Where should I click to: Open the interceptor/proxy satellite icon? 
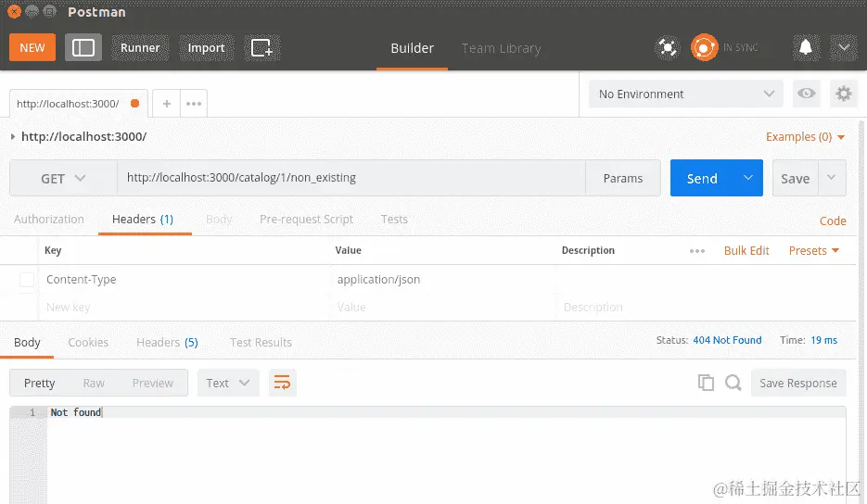pos(668,47)
